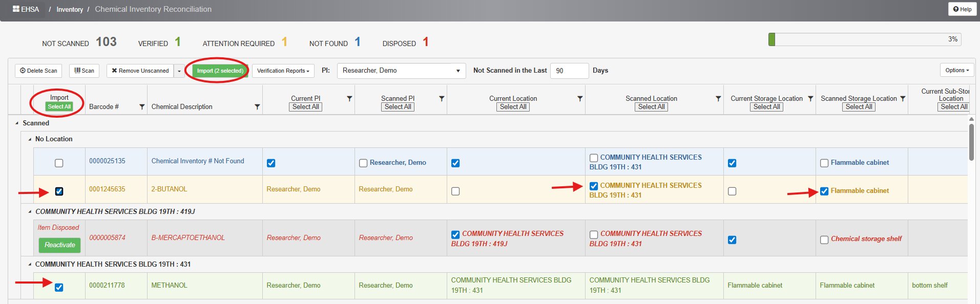Open the Scanned PI column filter

click(x=442, y=98)
